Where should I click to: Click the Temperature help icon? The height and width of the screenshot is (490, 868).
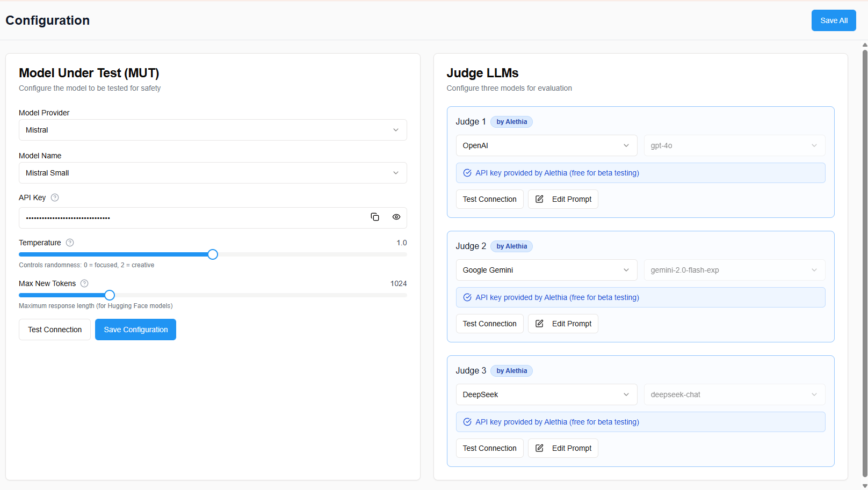[x=70, y=243]
